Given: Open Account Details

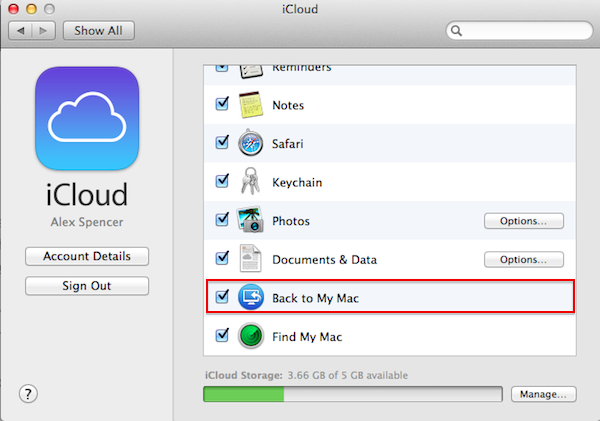Looking at the screenshot, I should [x=87, y=256].
